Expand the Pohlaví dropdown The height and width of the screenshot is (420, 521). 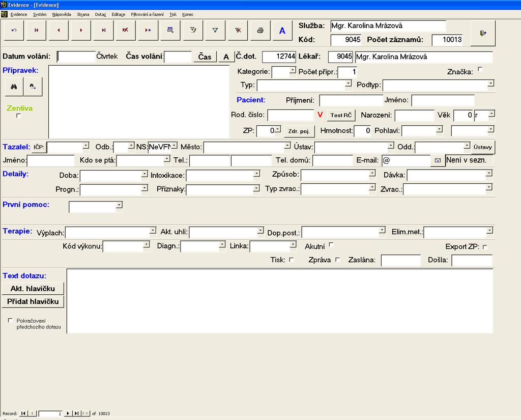[439, 129]
